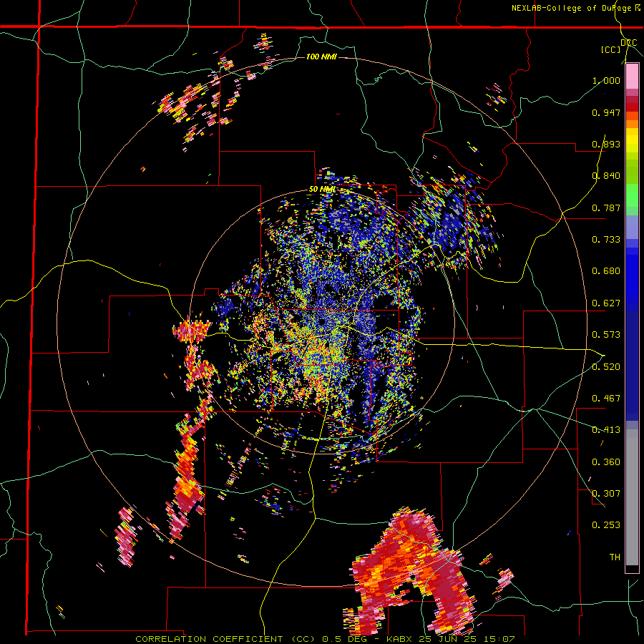Click the 0.360 legend value

(x=606, y=462)
